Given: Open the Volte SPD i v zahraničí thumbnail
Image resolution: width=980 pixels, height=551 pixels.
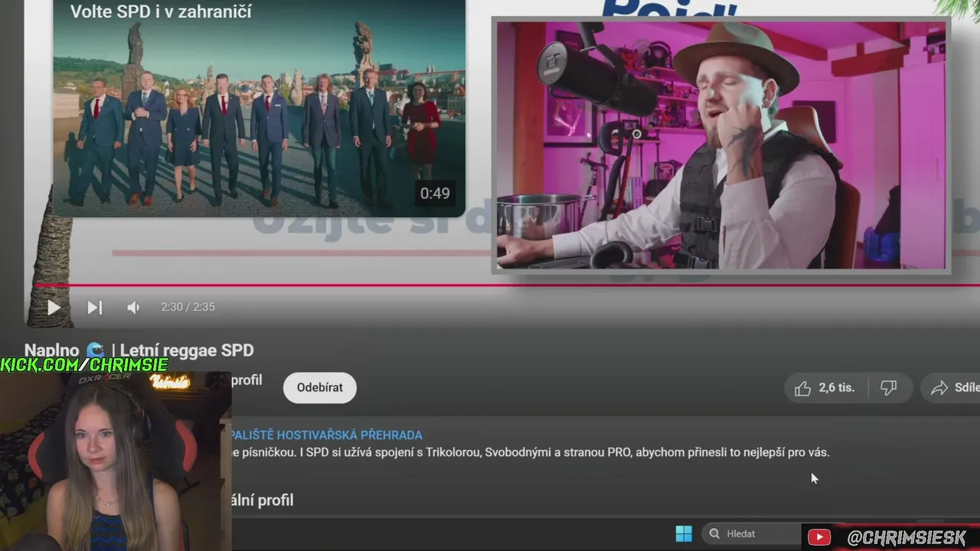Looking at the screenshot, I should click(x=259, y=108).
